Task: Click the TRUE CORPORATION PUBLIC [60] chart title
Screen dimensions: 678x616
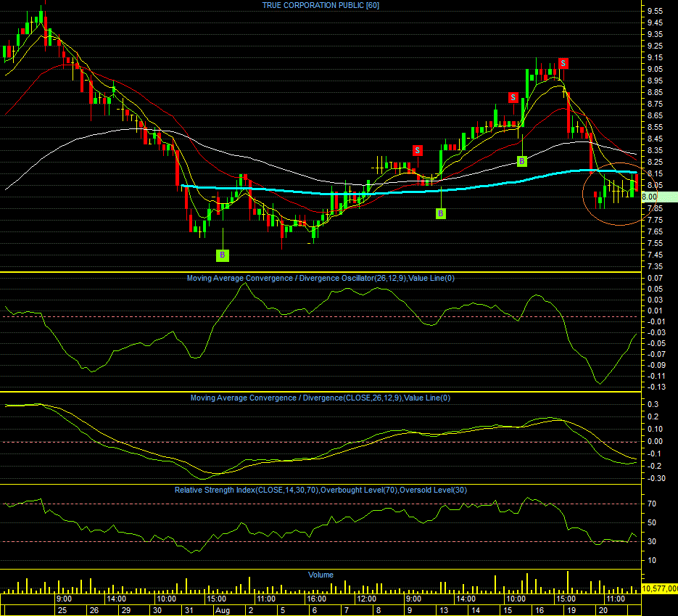Action: point(321,5)
